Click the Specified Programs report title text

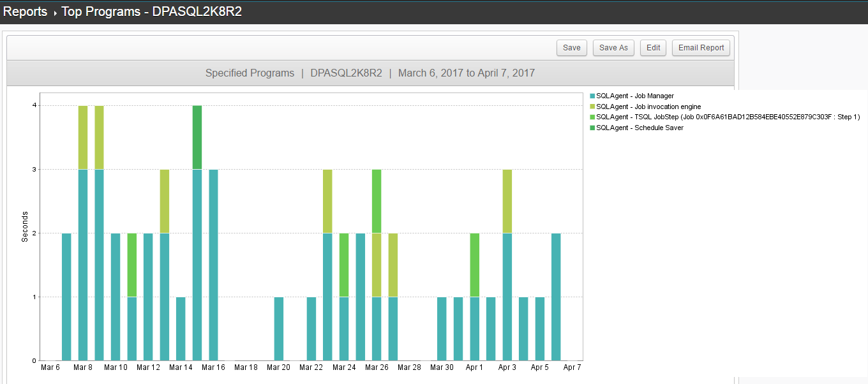point(250,73)
